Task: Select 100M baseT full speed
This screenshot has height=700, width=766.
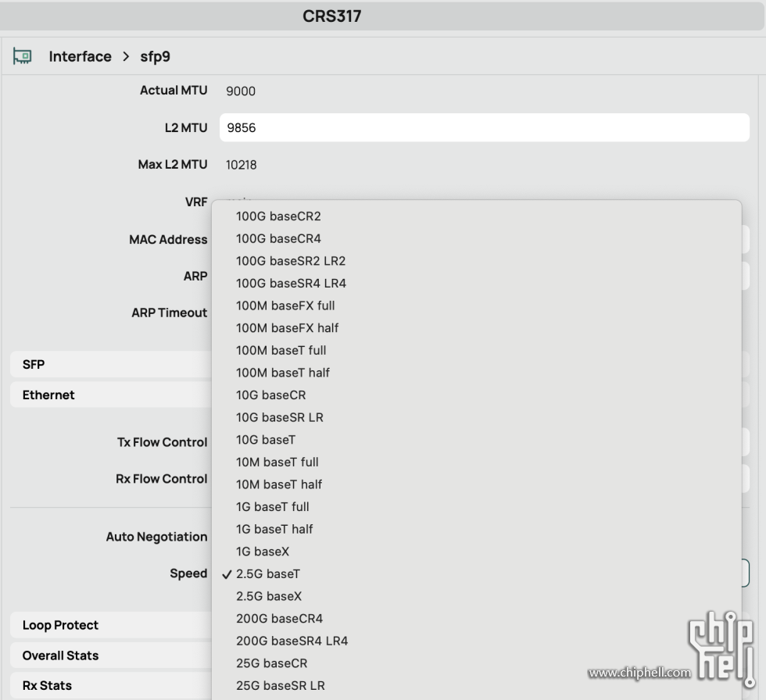Action: (x=281, y=351)
